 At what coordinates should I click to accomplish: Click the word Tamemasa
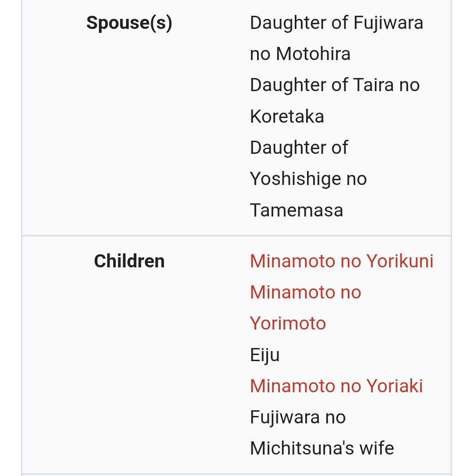[x=297, y=210]
